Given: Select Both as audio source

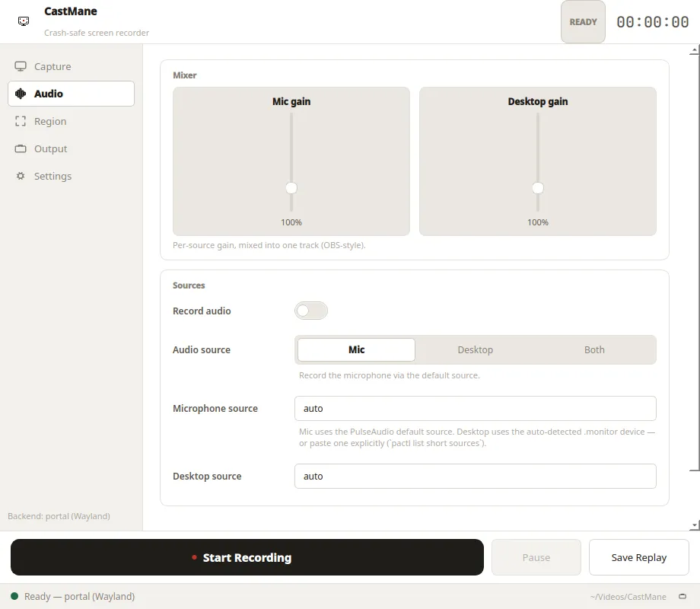Looking at the screenshot, I should (x=594, y=349).
